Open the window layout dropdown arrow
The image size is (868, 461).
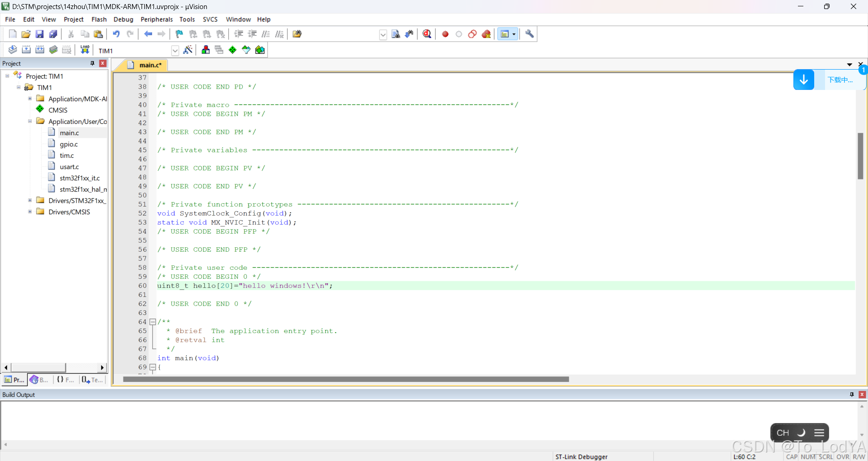coord(514,34)
